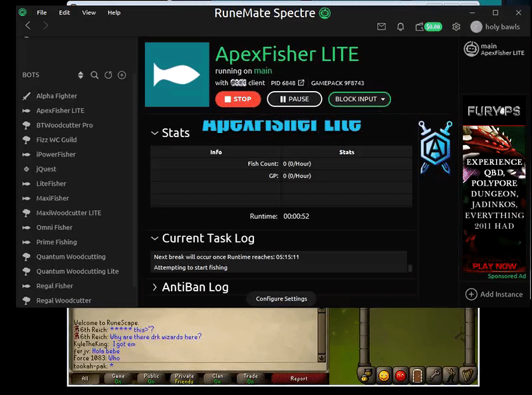
Task: Open the notifications bell
Action: (400, 27)
